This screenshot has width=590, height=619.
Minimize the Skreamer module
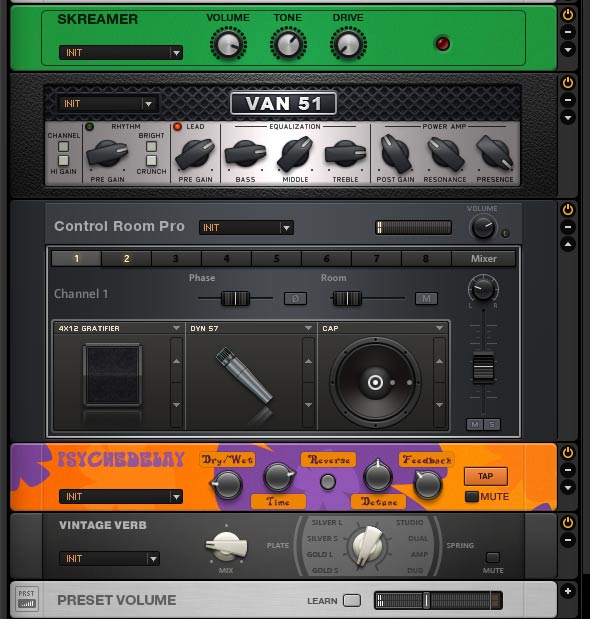568,32
